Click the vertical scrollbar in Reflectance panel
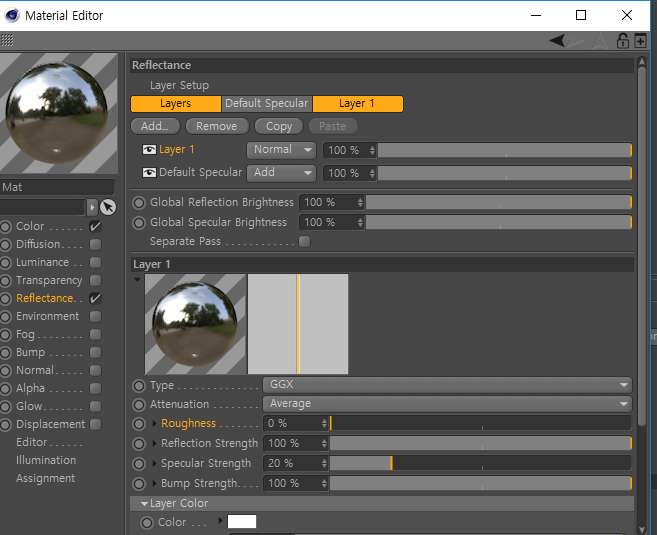 [641, 247]
